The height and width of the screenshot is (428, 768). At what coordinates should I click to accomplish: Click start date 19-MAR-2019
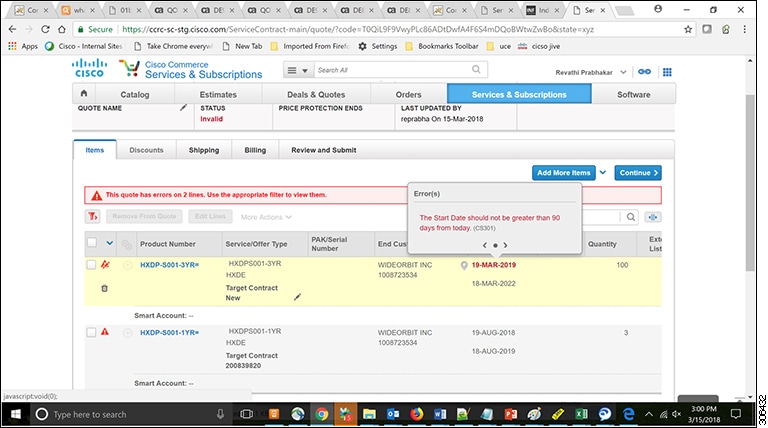point(493,265)
